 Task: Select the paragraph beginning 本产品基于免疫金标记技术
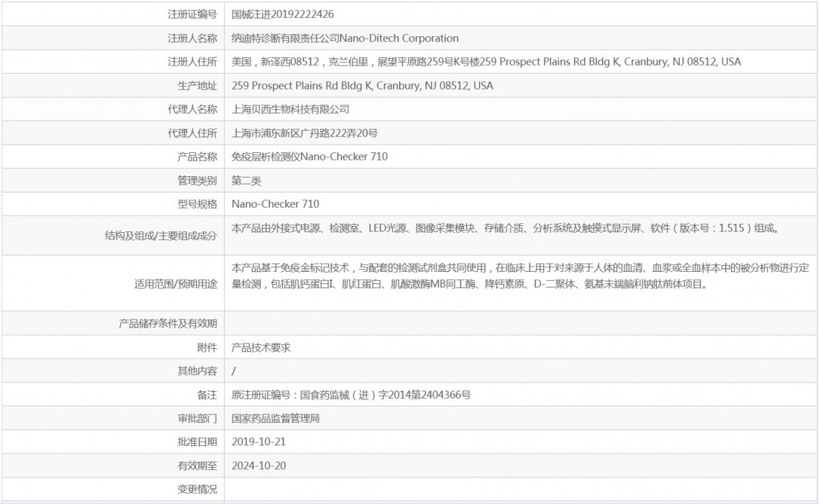(519, 277)
